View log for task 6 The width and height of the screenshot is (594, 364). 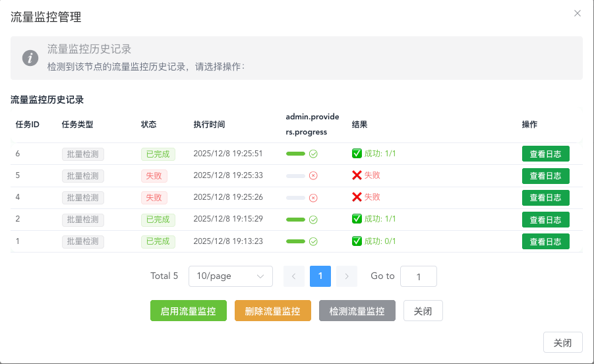click(545, 154)
